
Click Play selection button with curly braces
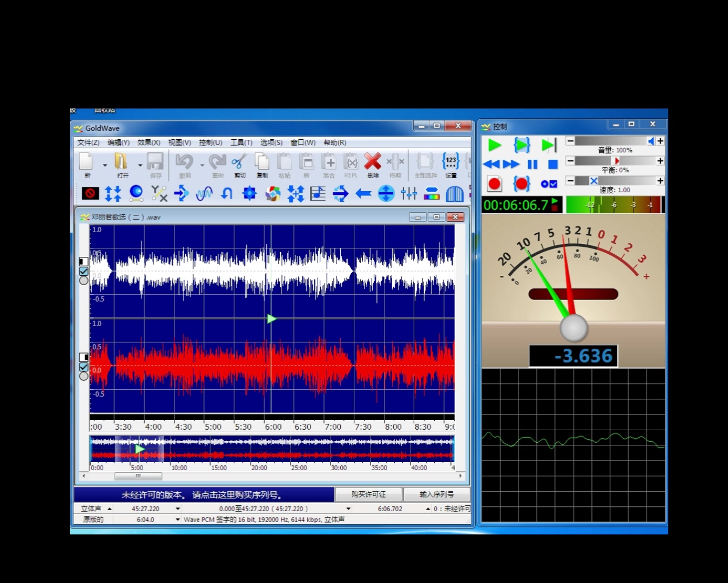[x=522, y=145]
